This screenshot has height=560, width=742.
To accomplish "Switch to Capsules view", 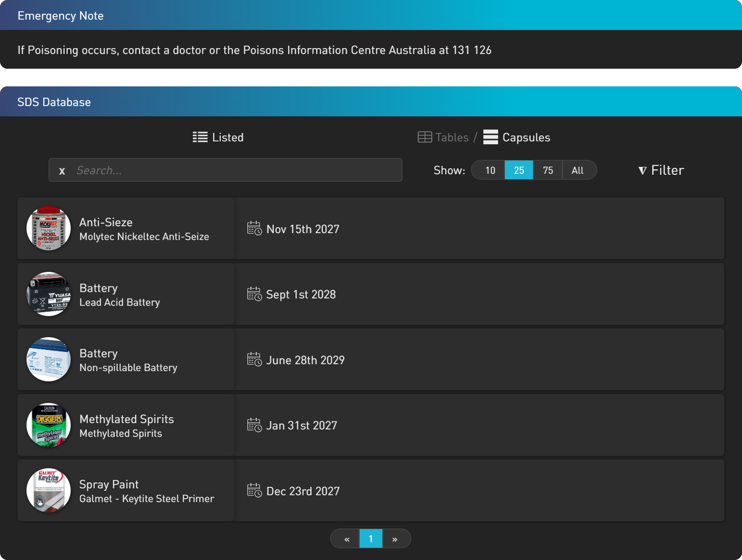I will click(x=517, y=137).
